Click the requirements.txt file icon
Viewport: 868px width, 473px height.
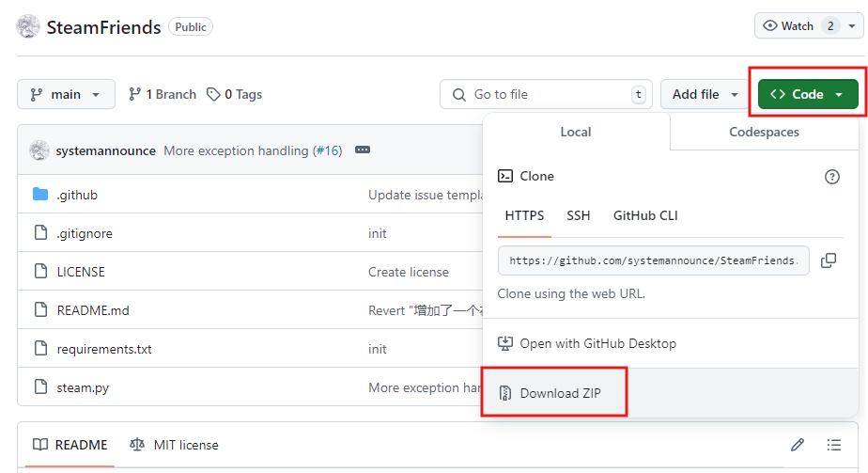tap(40, 348)
